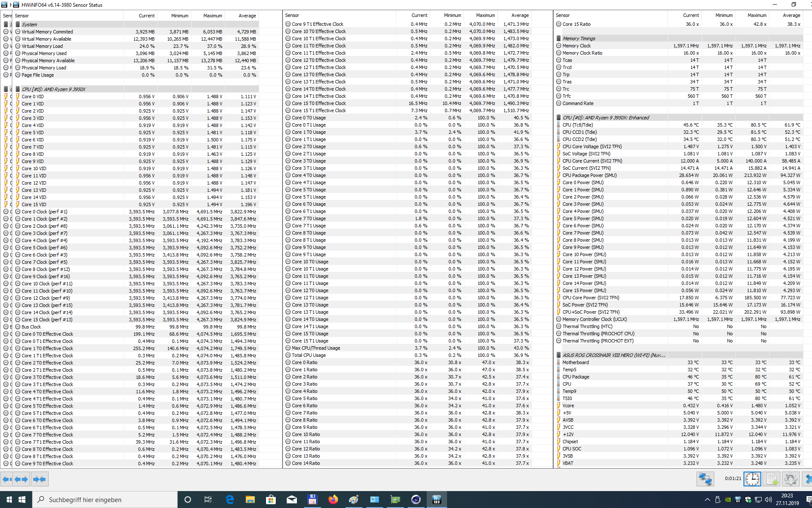Open File Explorer from the taskbar

pos(250,500)
